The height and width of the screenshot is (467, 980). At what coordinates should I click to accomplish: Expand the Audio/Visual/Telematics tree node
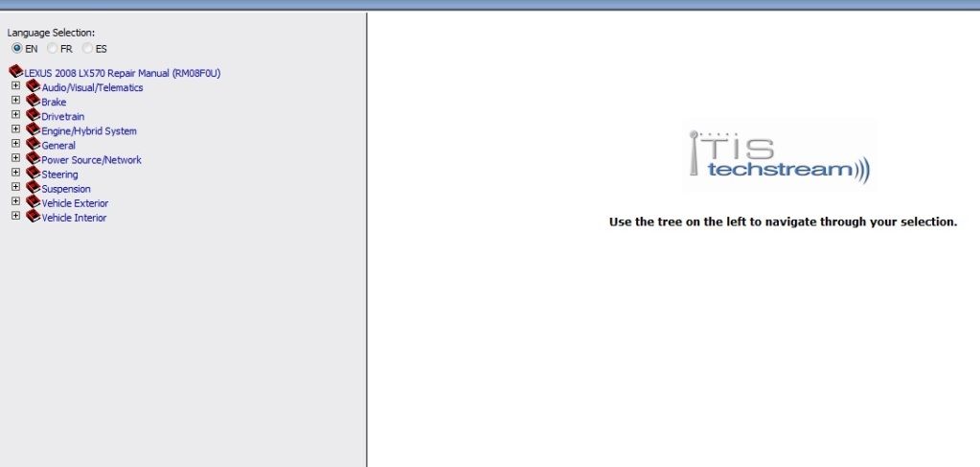click(15, 85)
